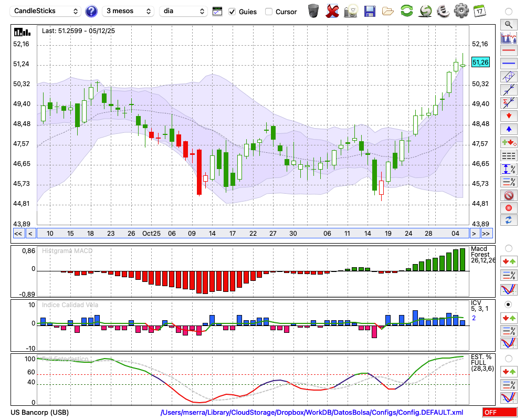Step chart forward with > button
525x420 pixels.
tap(474, 234)
